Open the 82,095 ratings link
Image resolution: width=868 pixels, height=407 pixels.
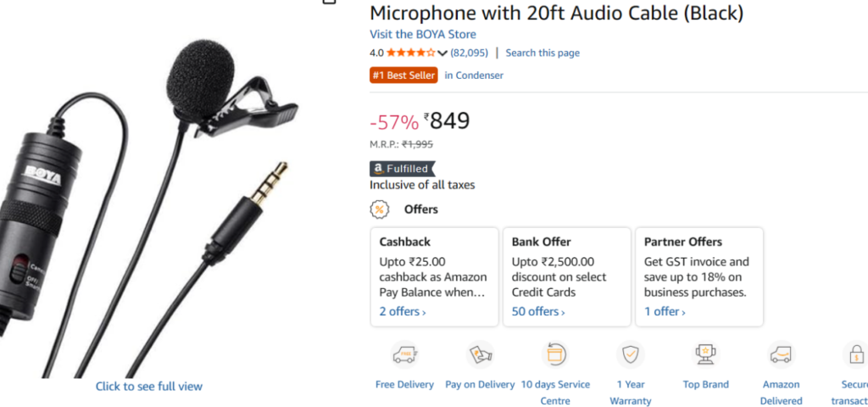coord(469,53)
